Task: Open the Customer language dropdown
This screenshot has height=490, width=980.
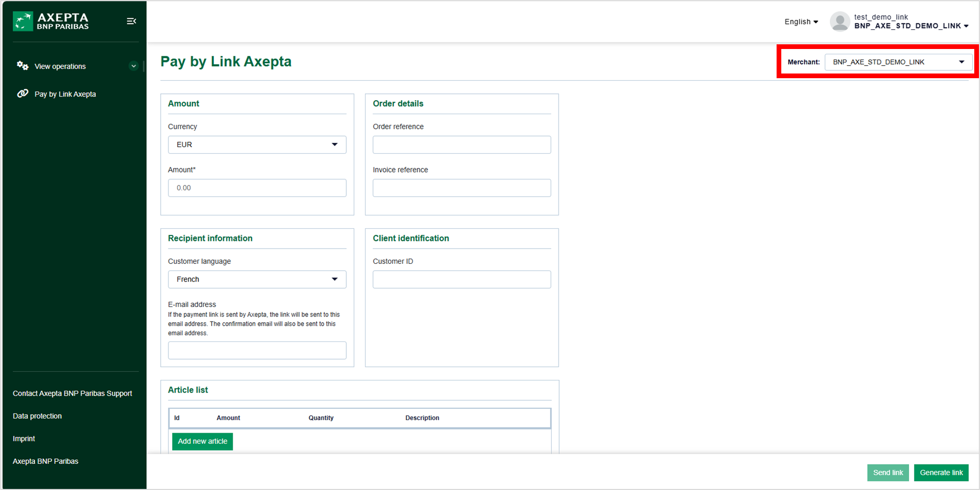Action: click(x=257, y=279)
